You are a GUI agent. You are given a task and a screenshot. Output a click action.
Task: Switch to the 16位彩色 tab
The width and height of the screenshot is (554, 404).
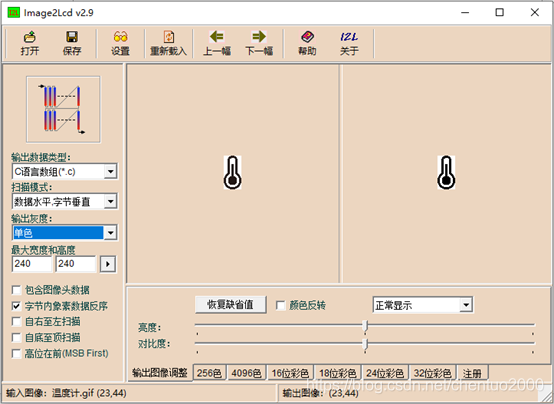click(290, 373)
